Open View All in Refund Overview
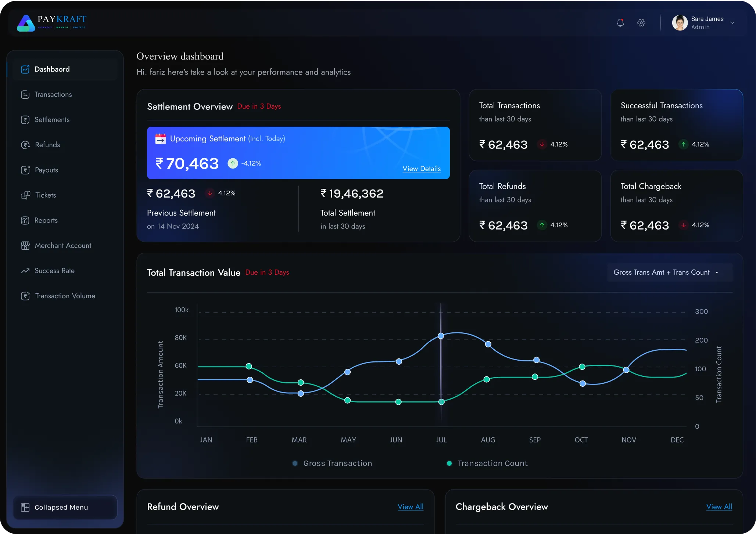The width and height of the screenshot is (756, 534). (x=410, y=507)
